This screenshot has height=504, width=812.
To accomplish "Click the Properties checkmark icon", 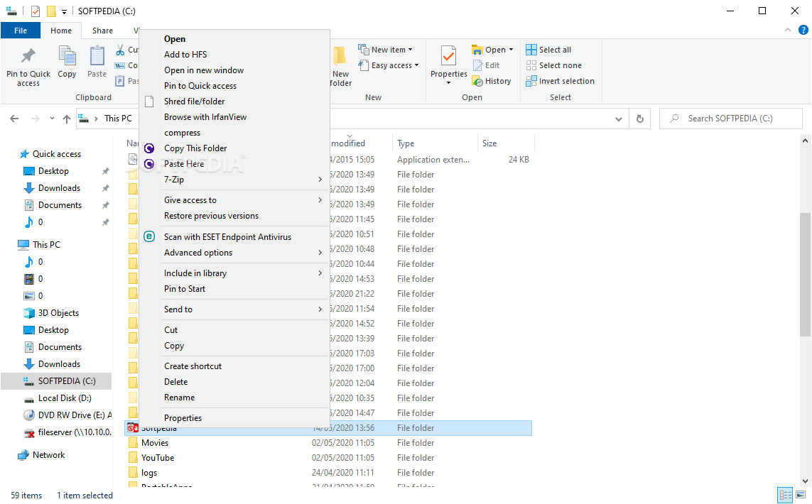I will coord(448,56).
